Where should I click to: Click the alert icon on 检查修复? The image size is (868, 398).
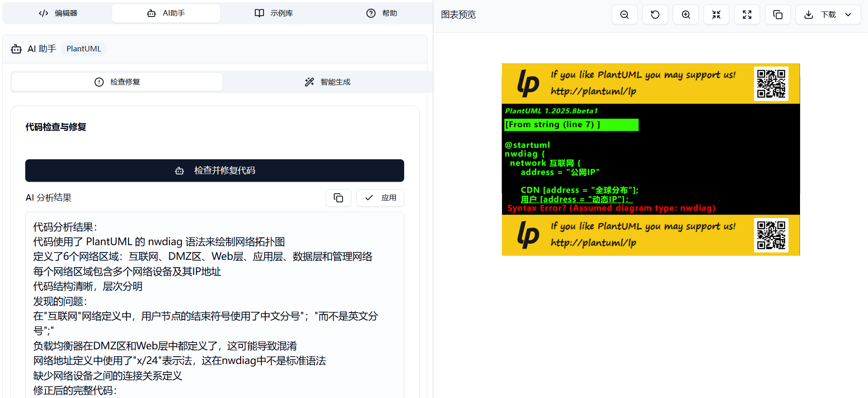point(99,82)
